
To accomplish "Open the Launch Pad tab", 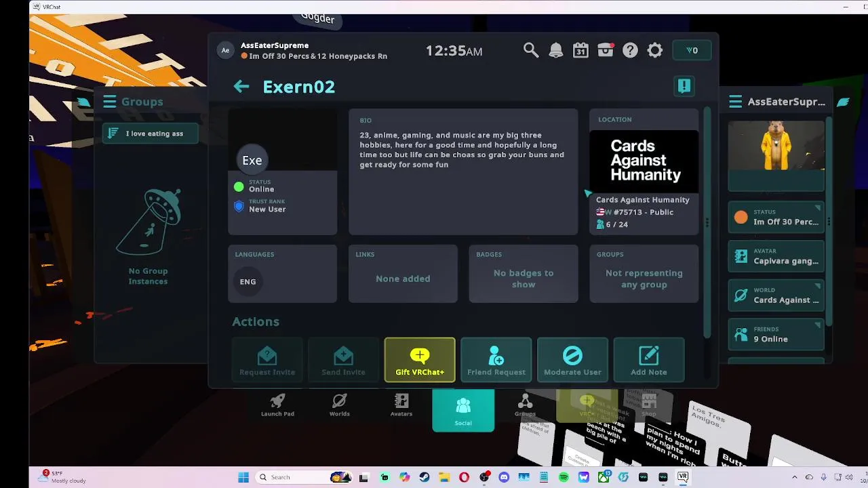I will 277,405.
